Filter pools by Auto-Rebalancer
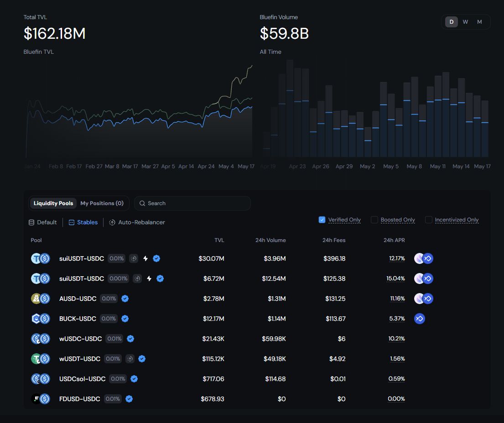Viewport: 504px width, 423px height. [x=137, y=222]
